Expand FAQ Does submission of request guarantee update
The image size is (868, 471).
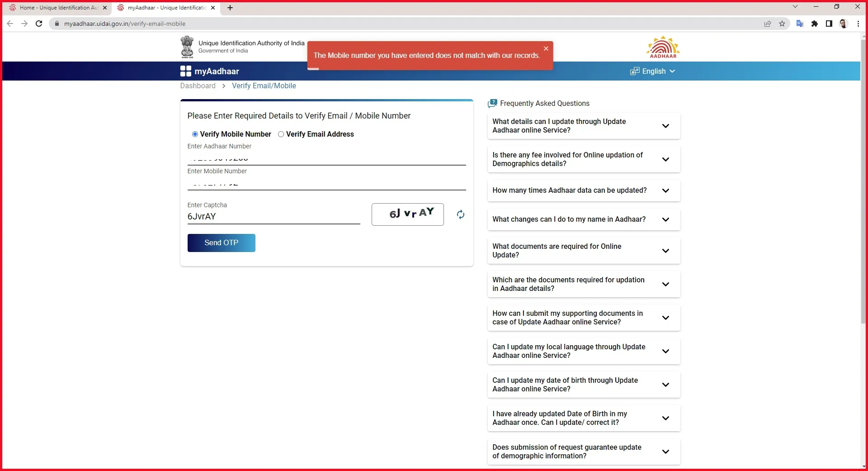584,452
